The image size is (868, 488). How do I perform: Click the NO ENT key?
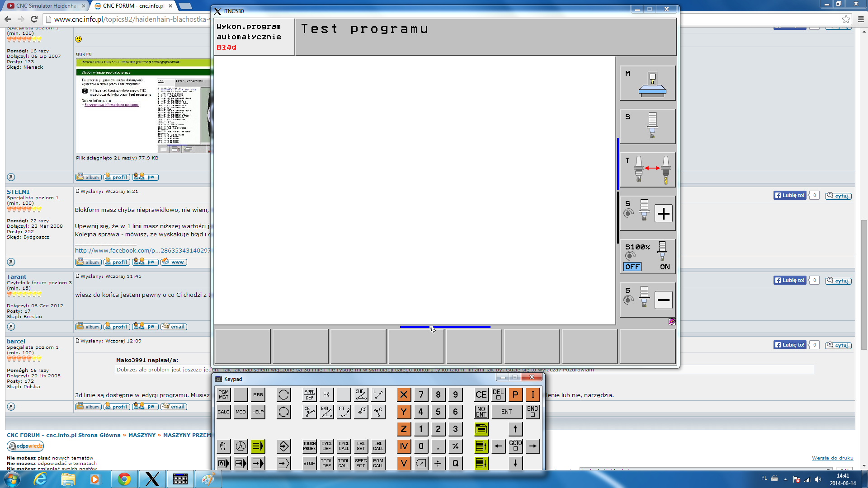[481, 412]
